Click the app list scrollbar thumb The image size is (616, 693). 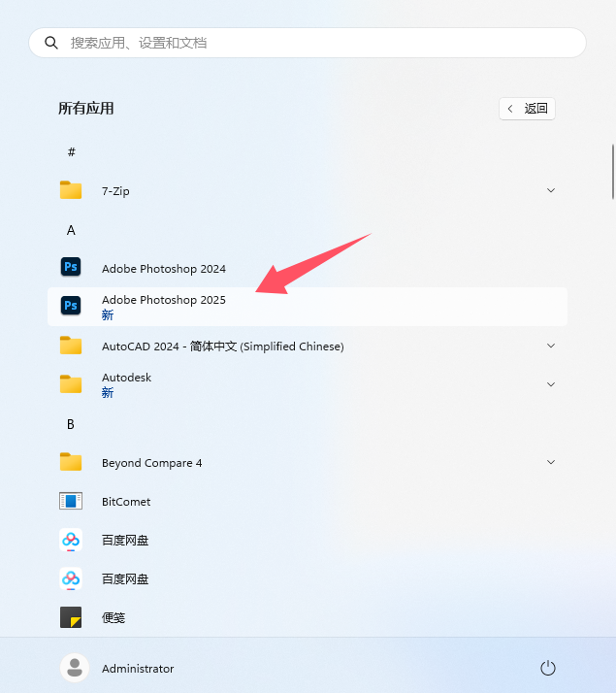coord(613,172)
